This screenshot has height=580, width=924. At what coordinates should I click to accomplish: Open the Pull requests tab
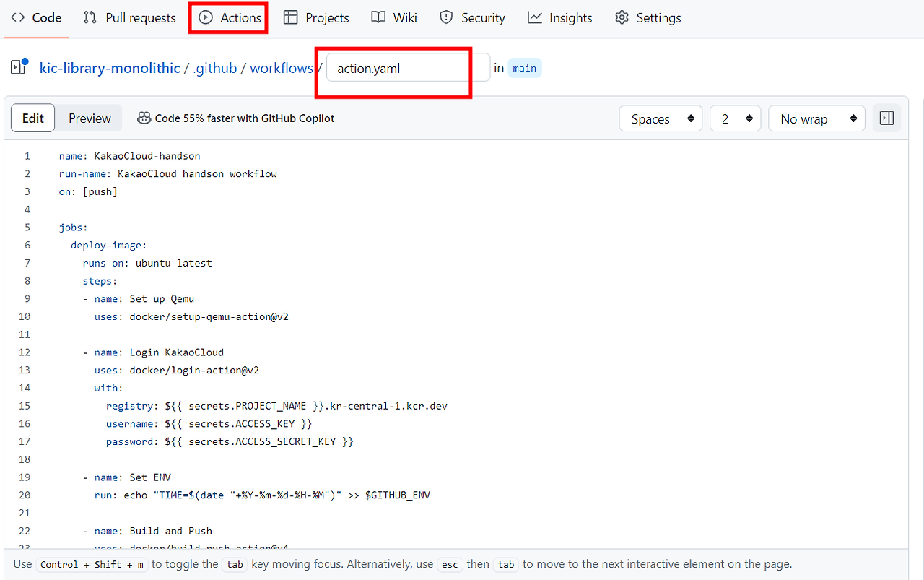tap(130, 18)
